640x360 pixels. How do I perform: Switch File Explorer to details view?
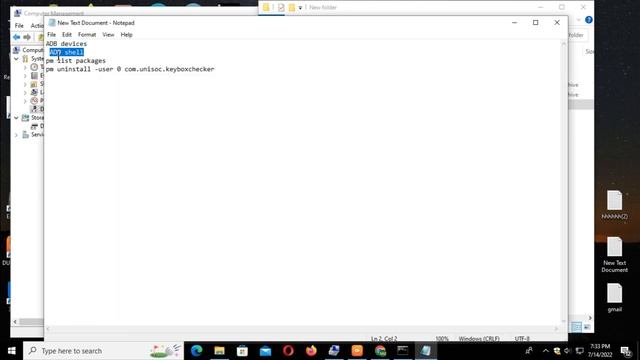point(576,327)
